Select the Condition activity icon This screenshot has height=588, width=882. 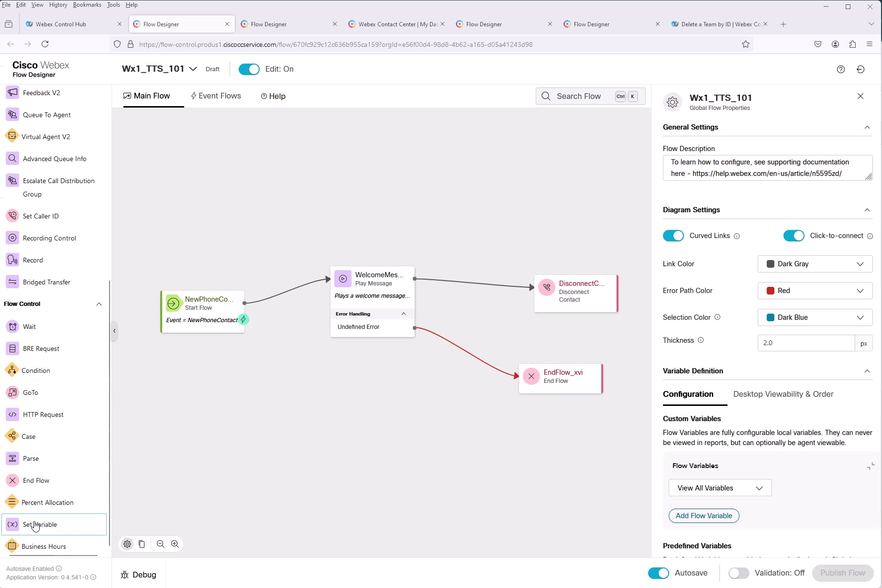pyautogui.click(x=11, y=370)
